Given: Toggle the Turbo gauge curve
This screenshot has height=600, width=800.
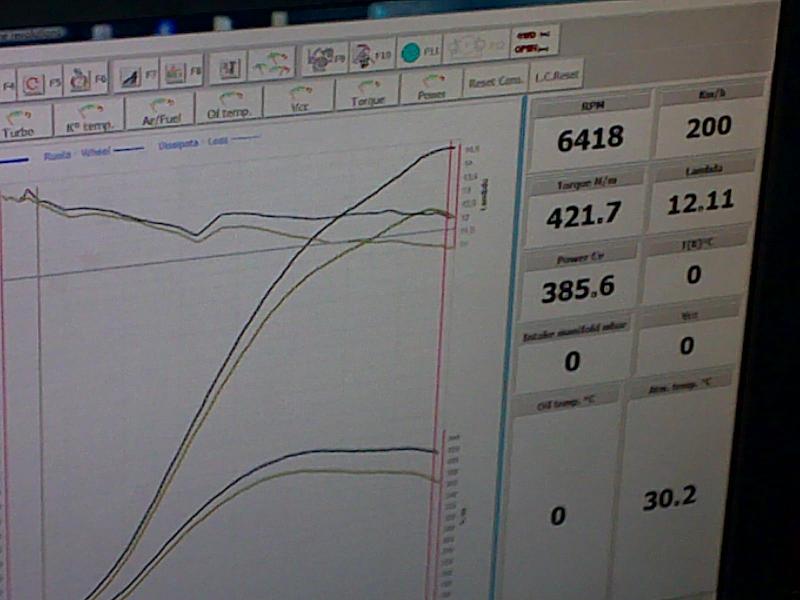Looking at the screenshot, I should point(20,121).
